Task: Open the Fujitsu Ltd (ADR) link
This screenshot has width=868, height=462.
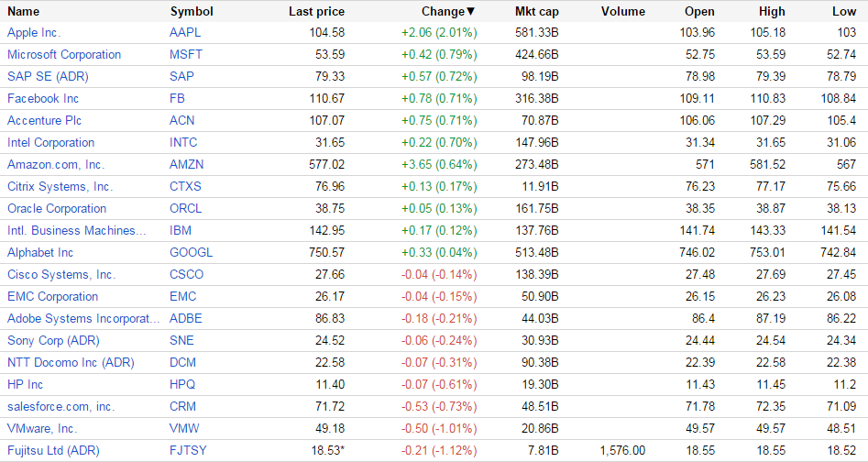Action: click(53, 450)
